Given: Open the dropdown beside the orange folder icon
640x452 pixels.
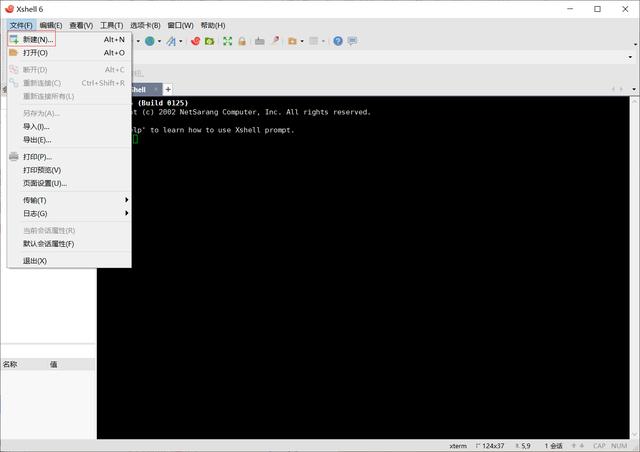Looking at the screenshot, I should click(x=302, y=41).
